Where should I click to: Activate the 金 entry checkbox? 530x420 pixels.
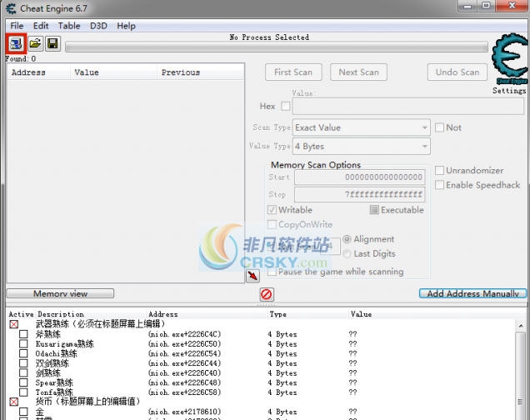pyautogui.click(x=23, y=412)
